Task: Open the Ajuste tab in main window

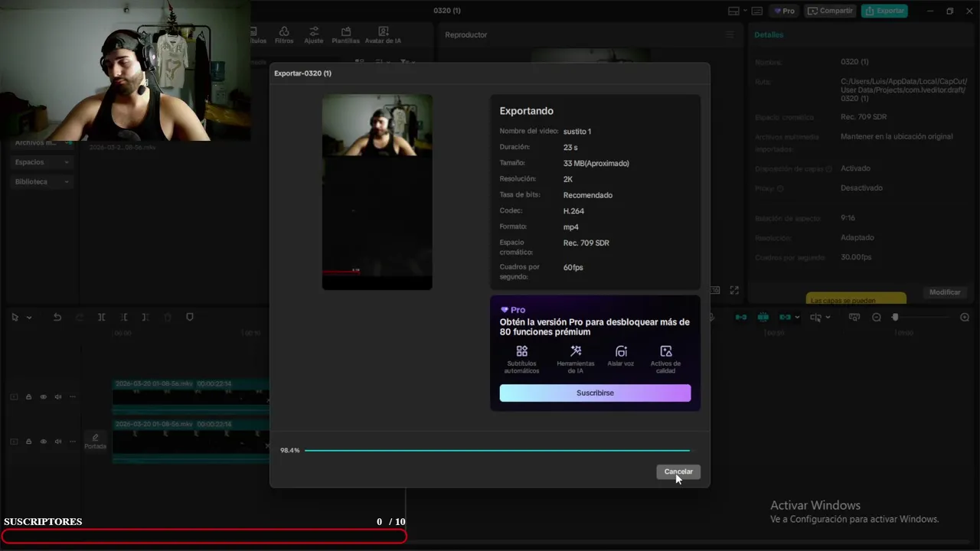Action: coord(313,35)
